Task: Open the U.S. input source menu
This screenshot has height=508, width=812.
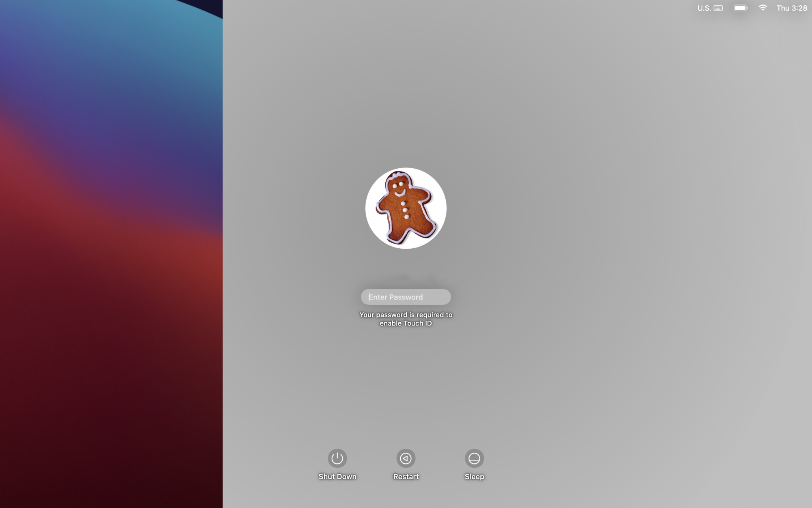Action: (x=704, y=8)
